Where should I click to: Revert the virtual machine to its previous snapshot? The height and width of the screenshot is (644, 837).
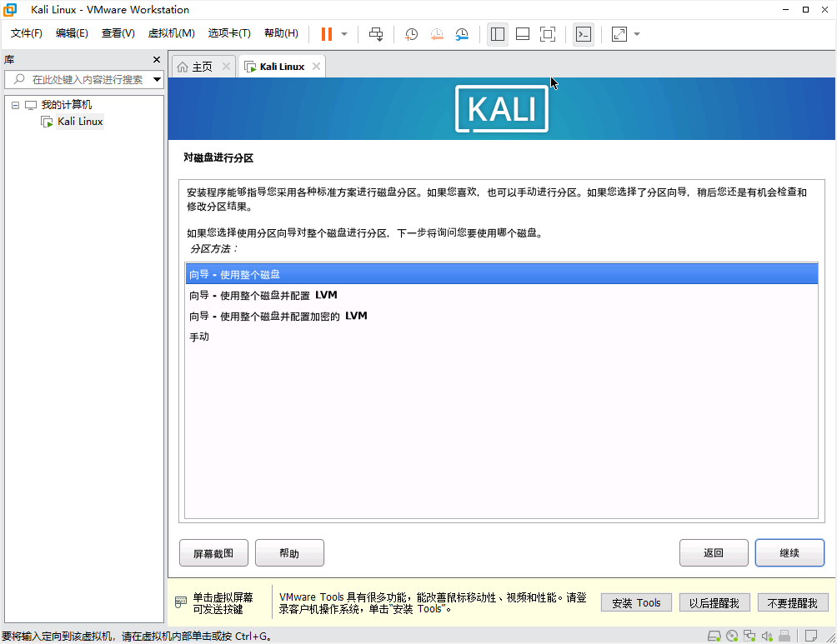[x=437, y=34]
